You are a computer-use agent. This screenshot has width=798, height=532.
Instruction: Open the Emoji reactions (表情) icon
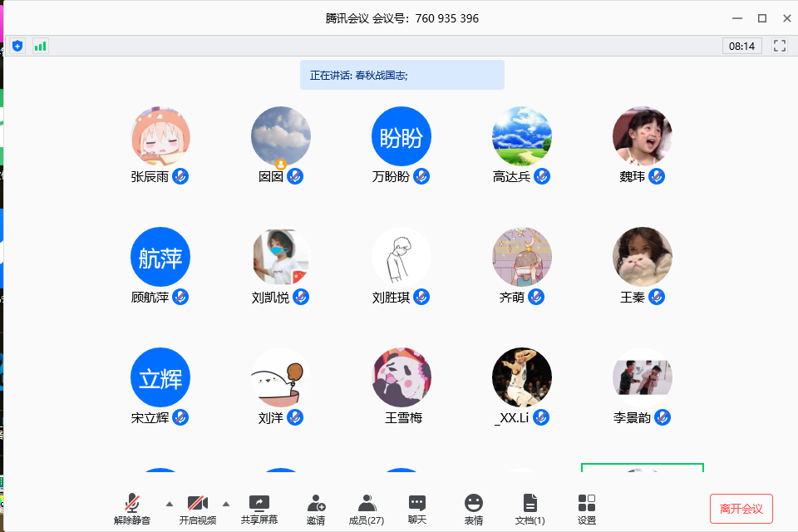474,508
